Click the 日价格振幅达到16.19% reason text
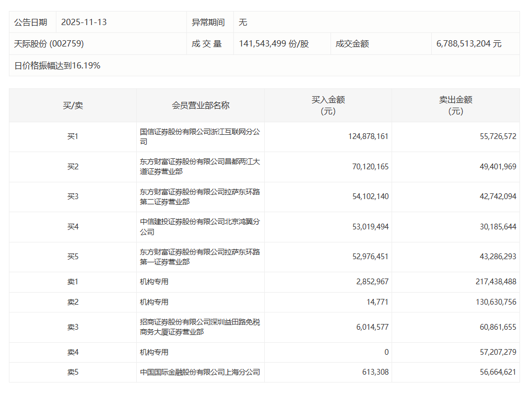 click(x=57, y=65)
